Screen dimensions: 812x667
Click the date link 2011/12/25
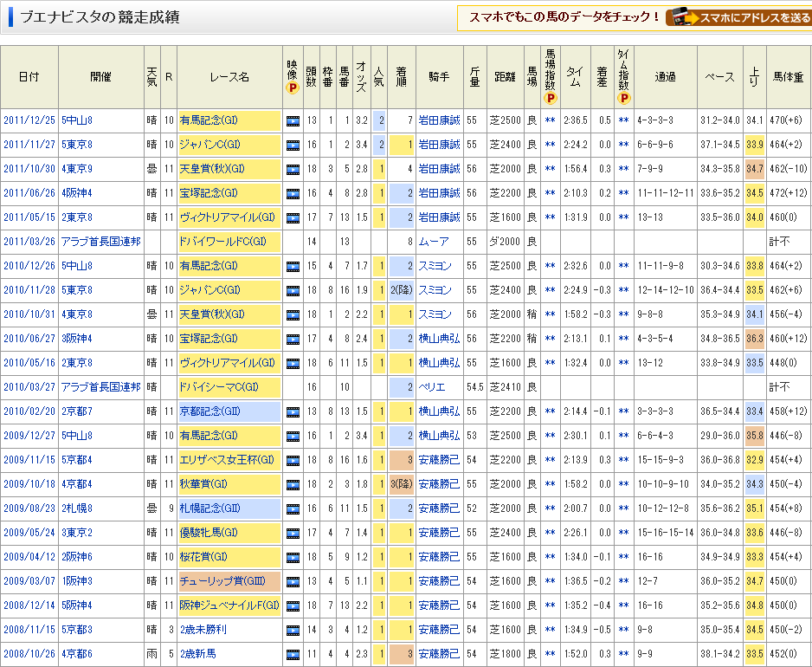point(28,120)
